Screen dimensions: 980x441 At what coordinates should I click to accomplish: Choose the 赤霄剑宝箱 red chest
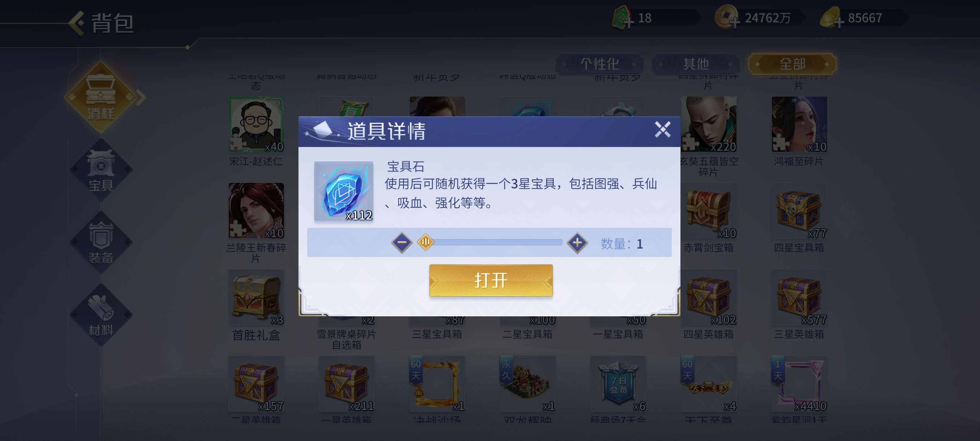pyautogui.click(x=708, y=211)
